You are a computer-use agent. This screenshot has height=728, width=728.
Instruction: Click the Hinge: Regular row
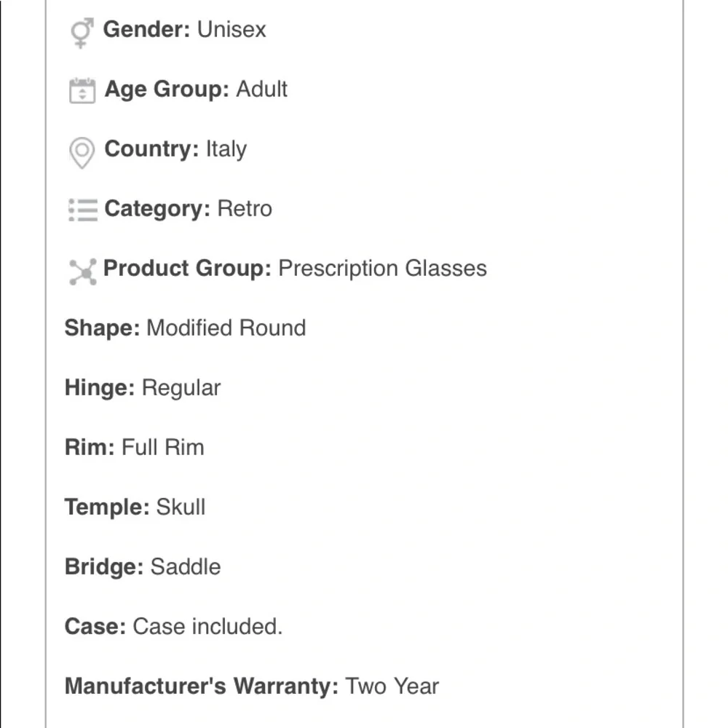pos(143,388)
